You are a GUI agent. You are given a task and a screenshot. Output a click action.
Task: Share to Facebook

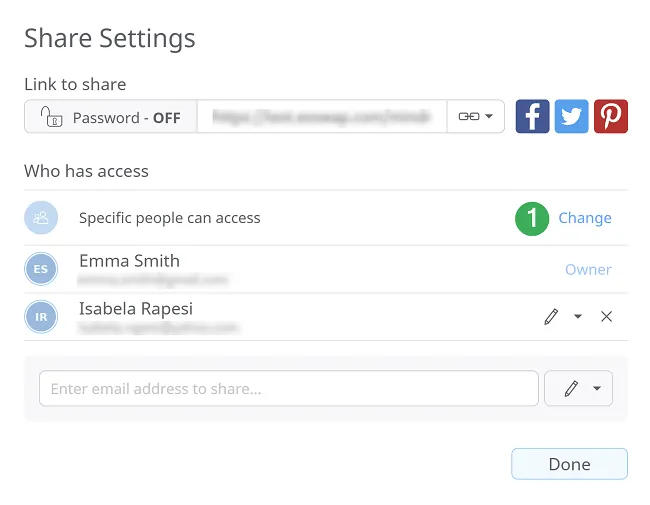(x=533, y=117)
